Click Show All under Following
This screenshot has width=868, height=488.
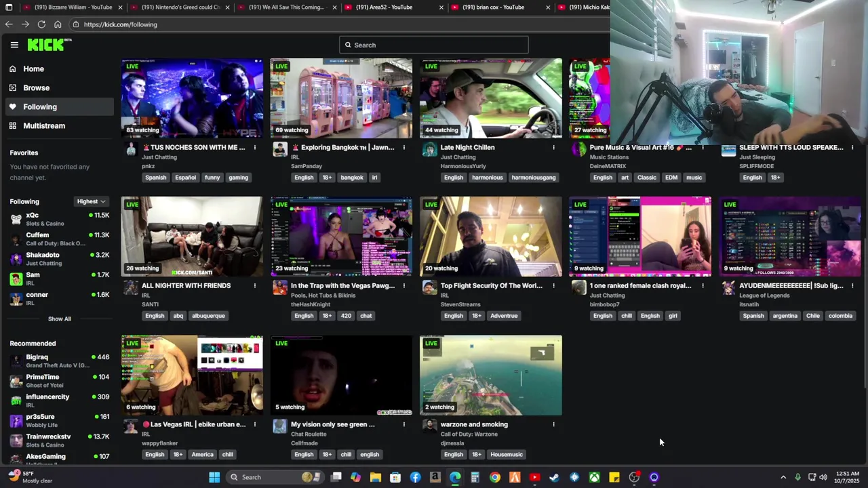[x=59, y=319]
